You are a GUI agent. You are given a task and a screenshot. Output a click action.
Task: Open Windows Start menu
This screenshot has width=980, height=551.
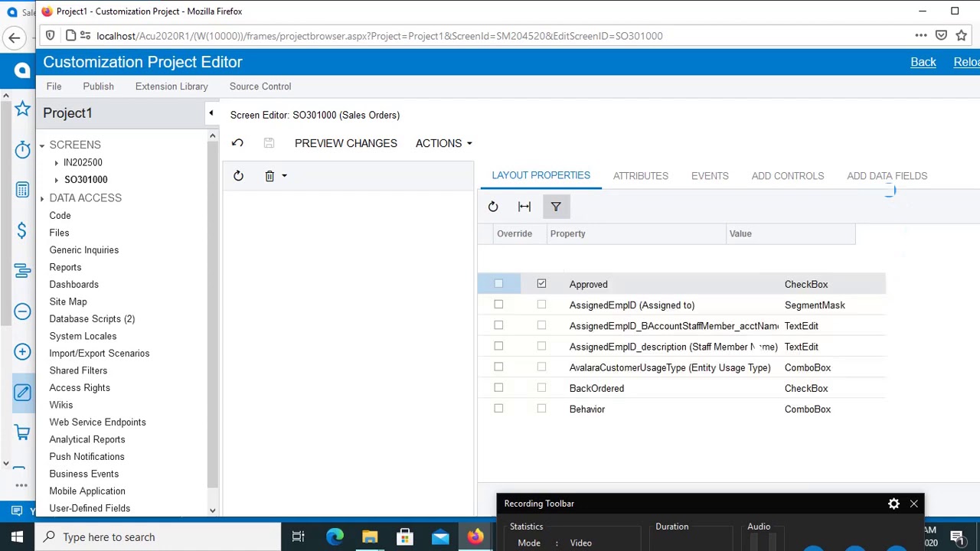(x=17, y=536)
